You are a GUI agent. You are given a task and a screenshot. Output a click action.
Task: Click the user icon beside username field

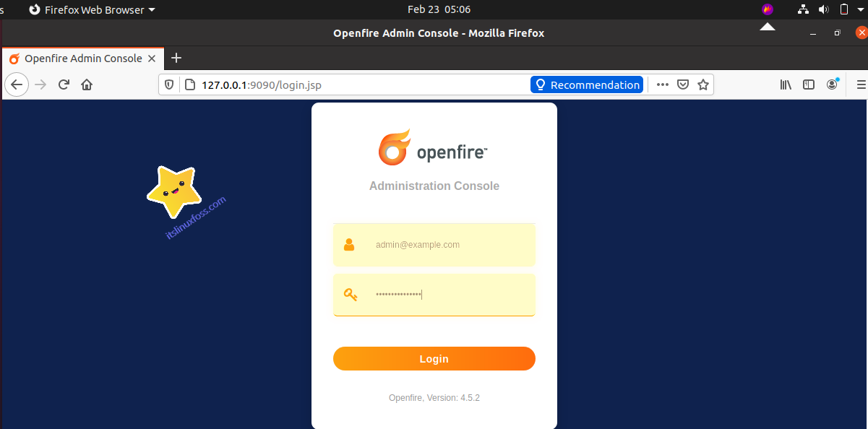point(349,245)
